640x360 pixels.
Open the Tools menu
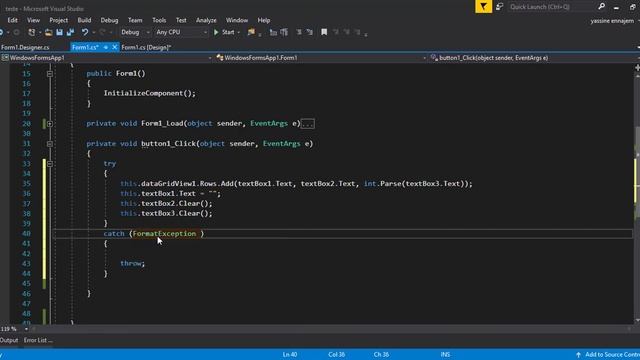[159, 20]
